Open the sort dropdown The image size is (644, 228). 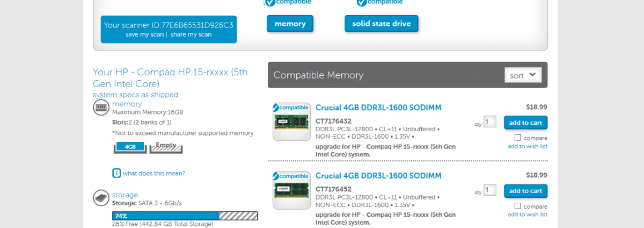pos(523,75)
